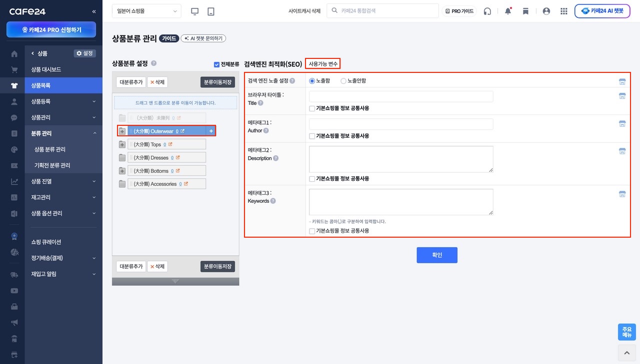Screen dimensions: 640x364
Task: Switch to mobile device preview icon
Action: tap(211, 11)
